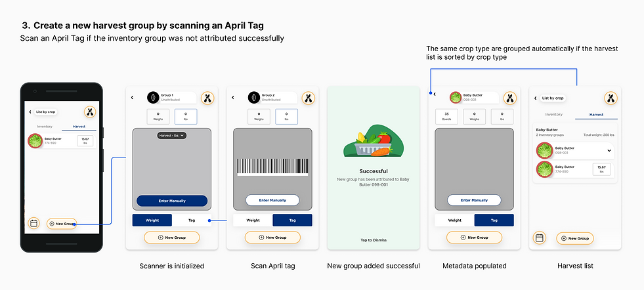Select the Harvest tab on the phone mockup

point(79,127)
